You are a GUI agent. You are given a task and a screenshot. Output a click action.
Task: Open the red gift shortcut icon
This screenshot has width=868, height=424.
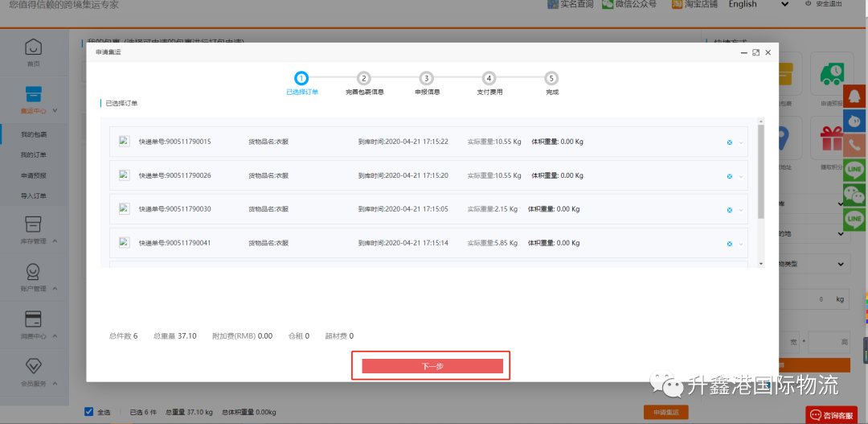[x=832, y=138]
